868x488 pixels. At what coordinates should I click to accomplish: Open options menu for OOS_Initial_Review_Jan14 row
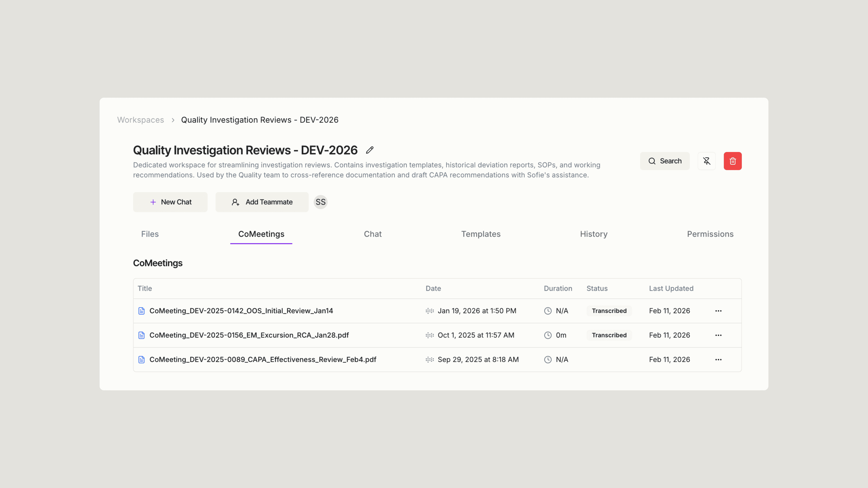coord(718,311)
